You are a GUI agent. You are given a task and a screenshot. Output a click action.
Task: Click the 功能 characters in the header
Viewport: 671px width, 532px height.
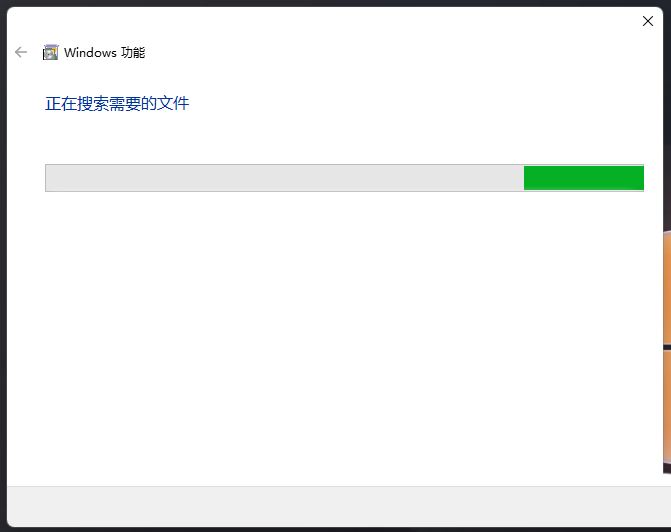click(x=133, y=53)
